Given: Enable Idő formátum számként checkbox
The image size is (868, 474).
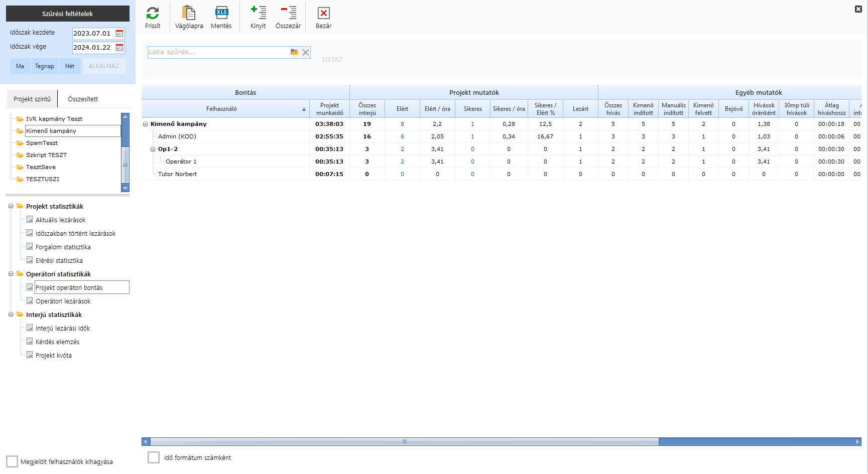Looking at the screenshot, I should (154, 457).
